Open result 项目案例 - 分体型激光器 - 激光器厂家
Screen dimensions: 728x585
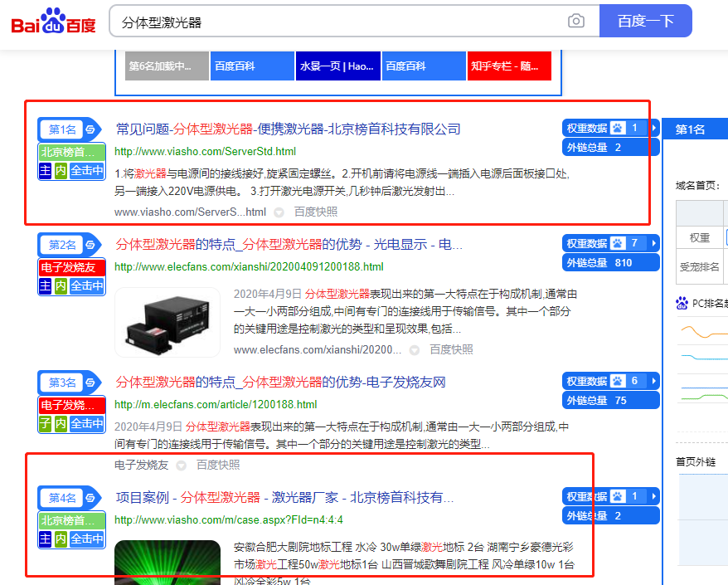(x=284, y=498)
